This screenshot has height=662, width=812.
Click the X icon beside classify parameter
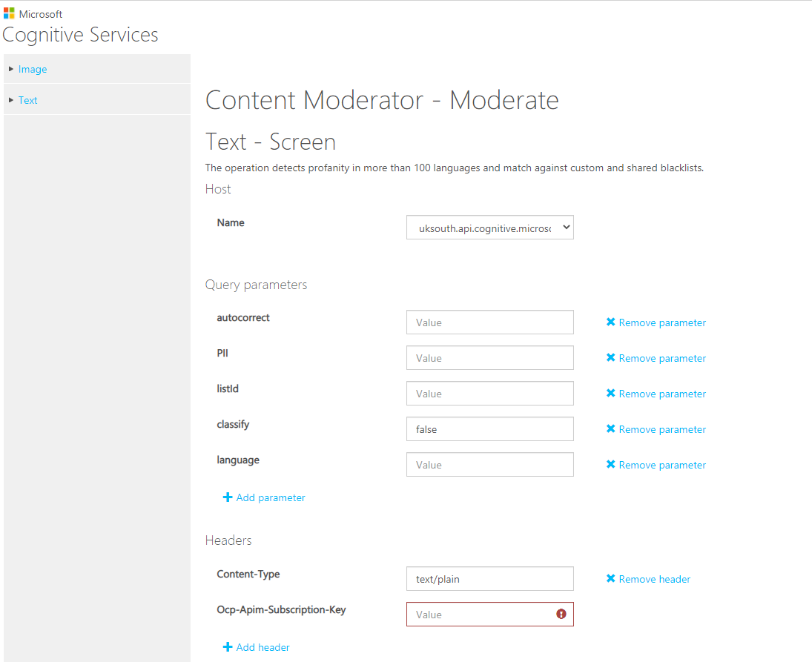pyautogui.click(x=611, y=429)
